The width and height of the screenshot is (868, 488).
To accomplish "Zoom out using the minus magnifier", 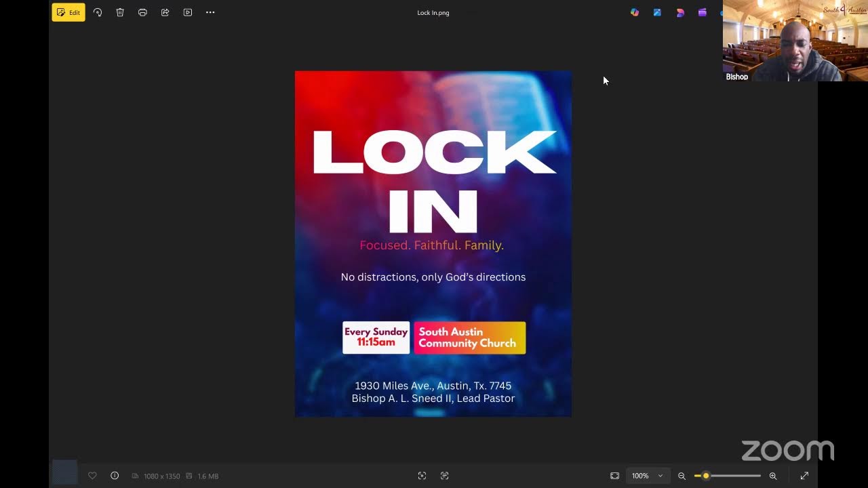I will tap(682, 476).
